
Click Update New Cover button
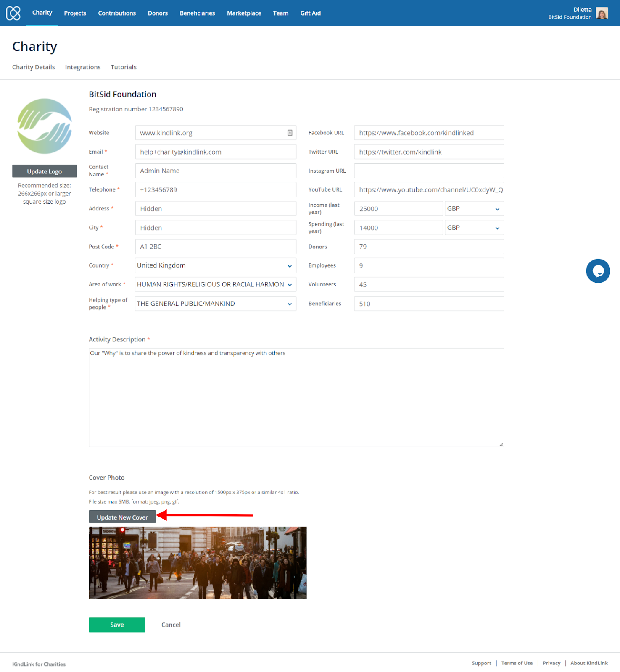[122, 517]
